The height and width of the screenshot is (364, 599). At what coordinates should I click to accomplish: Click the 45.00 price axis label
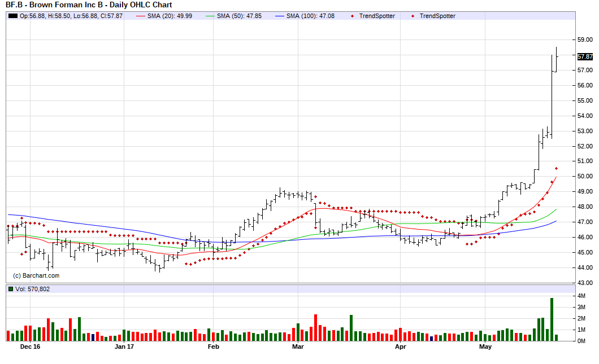point(585,252)
